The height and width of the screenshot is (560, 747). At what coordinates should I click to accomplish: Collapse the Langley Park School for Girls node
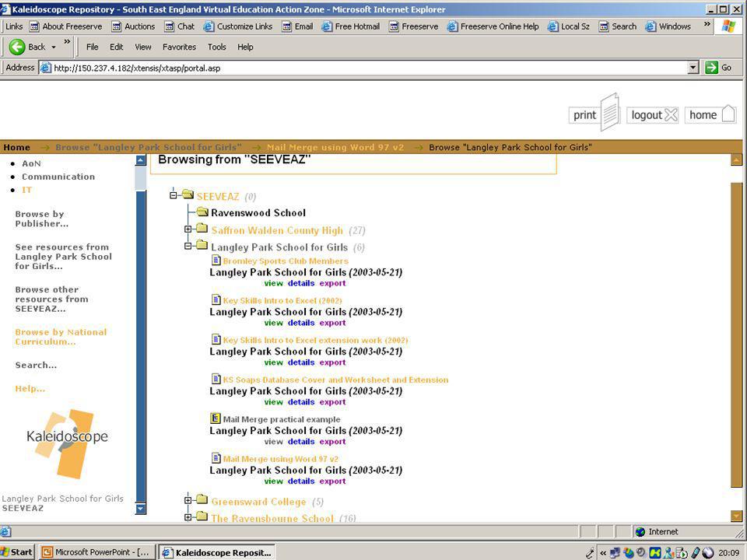(188, 246)
